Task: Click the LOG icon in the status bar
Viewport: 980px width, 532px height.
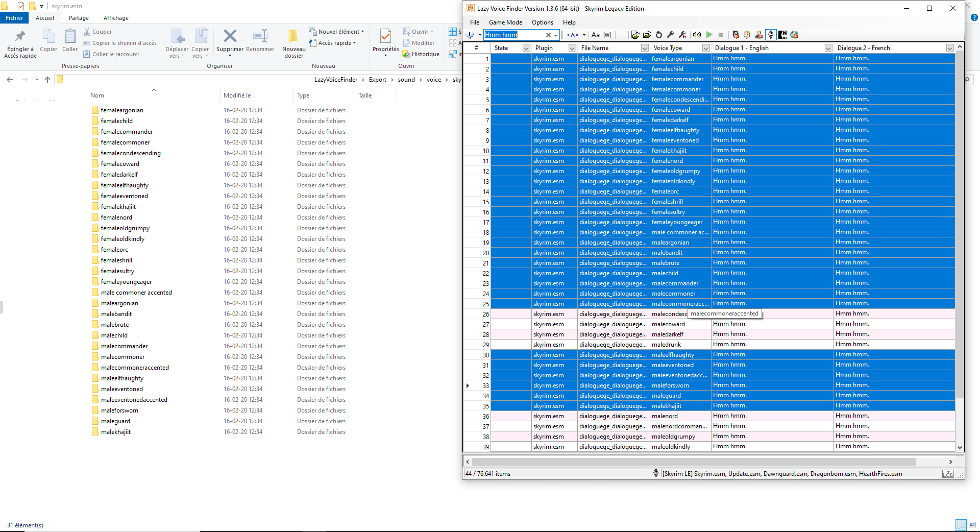Action: click(x=948, y=474)
